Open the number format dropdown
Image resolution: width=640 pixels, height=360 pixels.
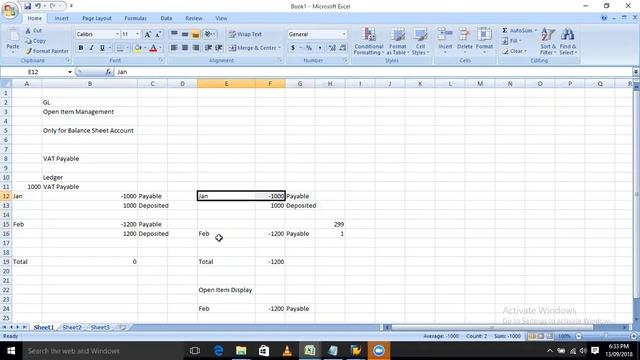pyautogui.click(x=344, y=34)
